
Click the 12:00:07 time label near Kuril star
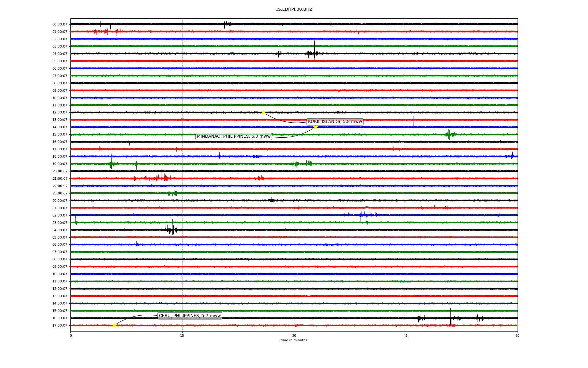tap(60, 113)
